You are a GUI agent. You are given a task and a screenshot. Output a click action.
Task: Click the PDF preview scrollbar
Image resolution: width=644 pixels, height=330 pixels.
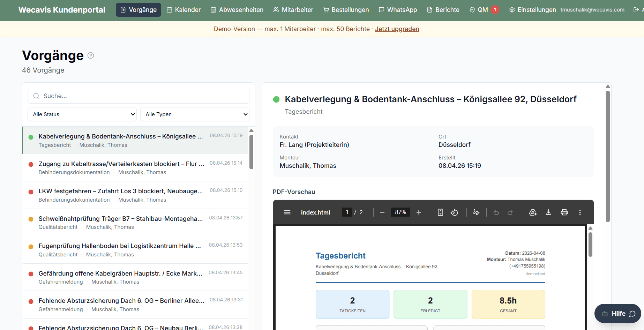click(590, 244)
